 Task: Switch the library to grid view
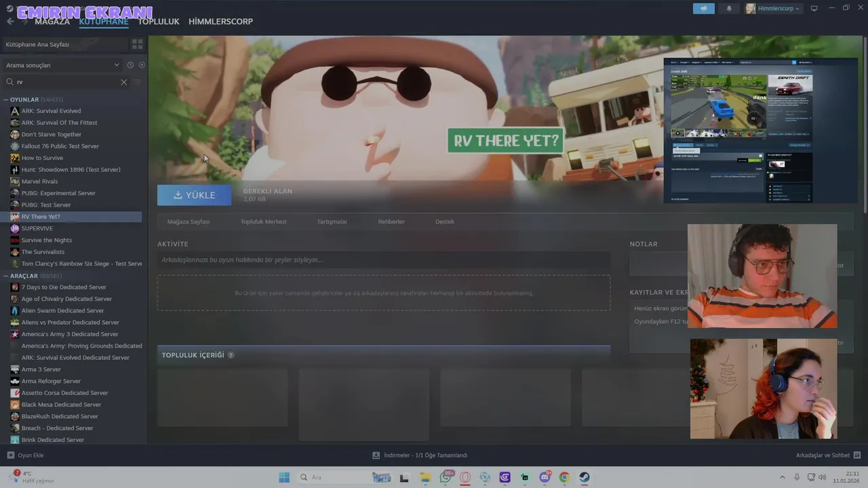(138, 44)
